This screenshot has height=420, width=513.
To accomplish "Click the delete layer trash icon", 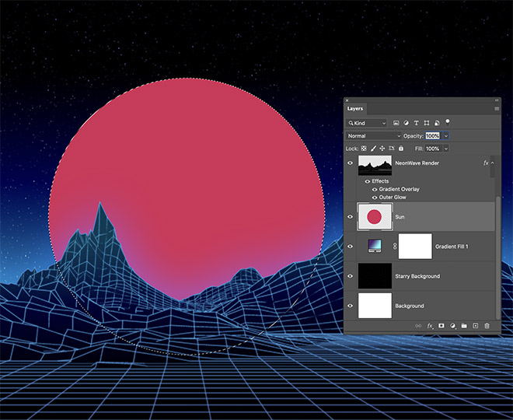I will coord(487,326).
